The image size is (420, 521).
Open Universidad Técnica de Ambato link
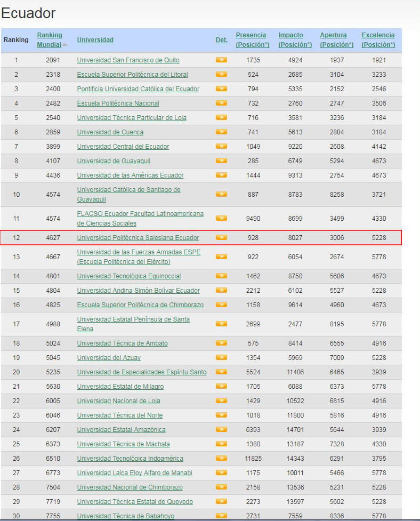click(123, 343)
